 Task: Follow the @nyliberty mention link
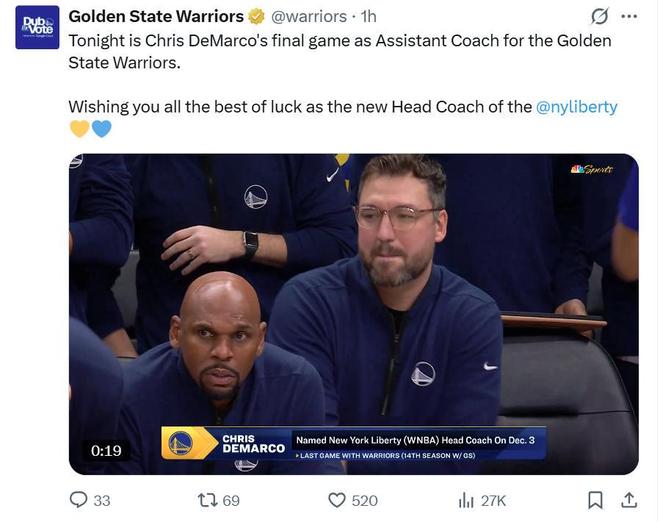pyautogui.click(x=577, y=106)
